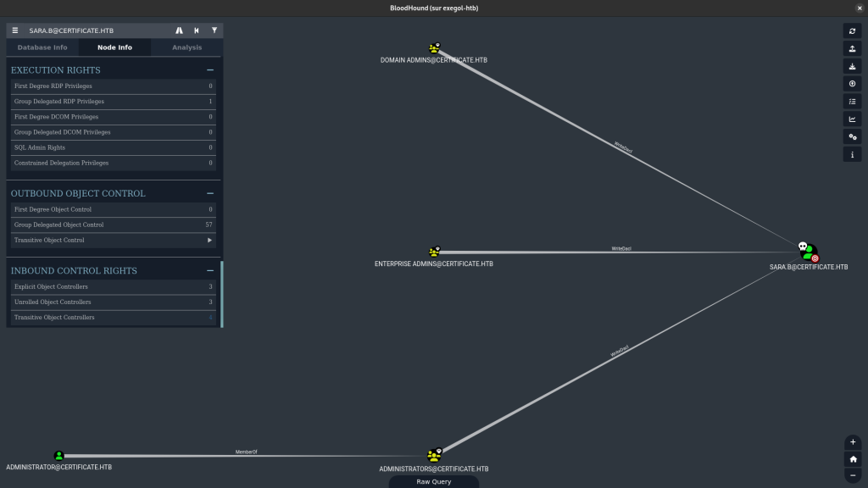Click the Constrained Delegation Privileges row

click(114, 164)
